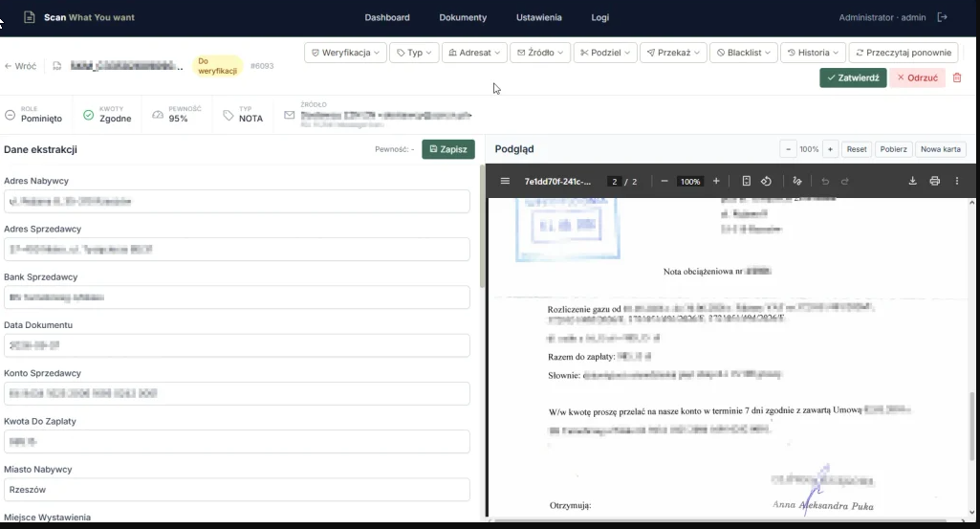Click the PDF undo icon

pos(825,182)
